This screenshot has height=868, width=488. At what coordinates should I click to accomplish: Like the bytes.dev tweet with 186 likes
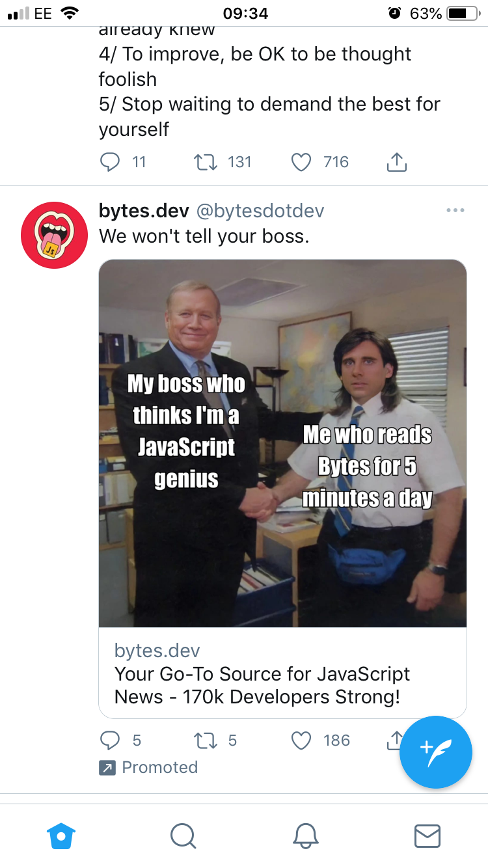(x=301, y=740)
